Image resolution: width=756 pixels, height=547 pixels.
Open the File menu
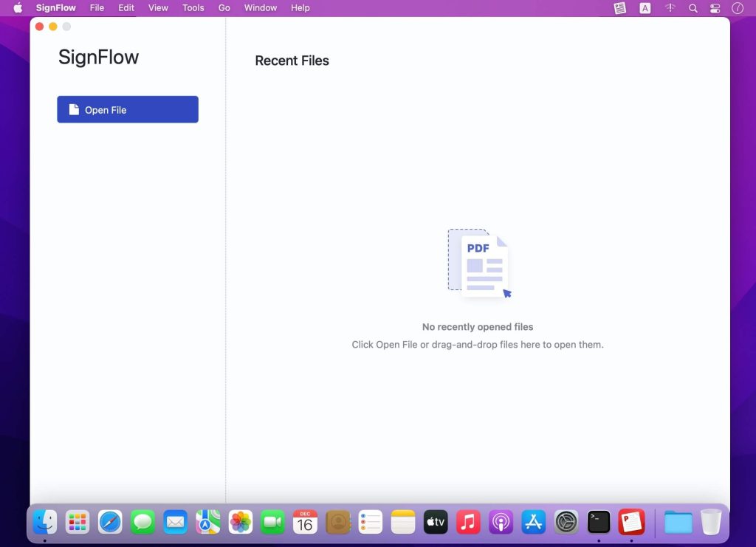[x=97, y=8]
